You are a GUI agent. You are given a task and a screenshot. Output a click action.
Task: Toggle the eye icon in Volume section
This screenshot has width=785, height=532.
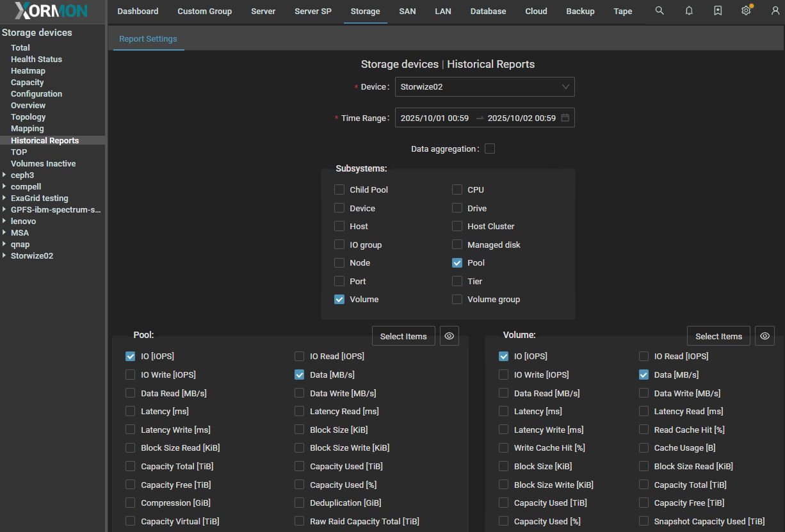click(765, 336)
